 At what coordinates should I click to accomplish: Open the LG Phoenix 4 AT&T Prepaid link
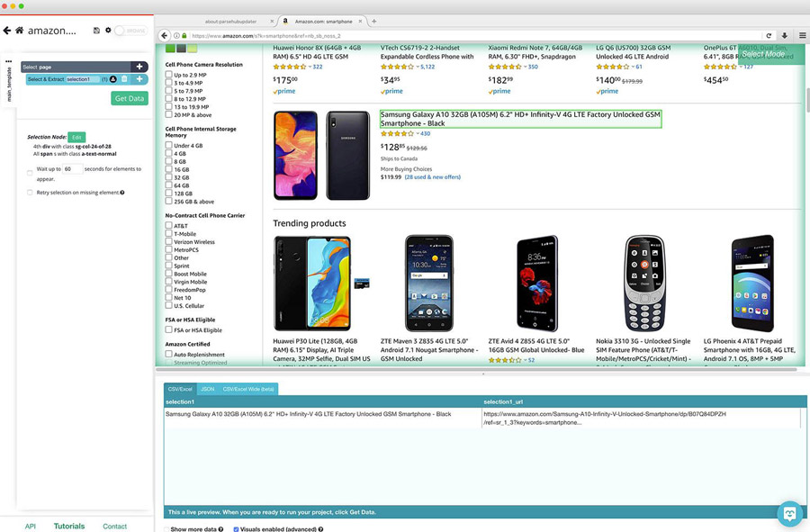tap(750, 349)
